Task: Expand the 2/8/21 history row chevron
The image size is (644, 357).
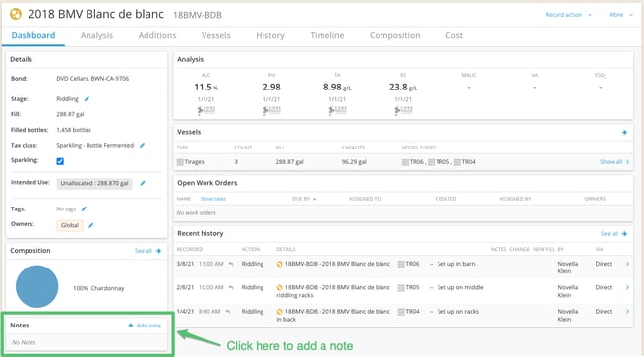Action: (627, 287)
